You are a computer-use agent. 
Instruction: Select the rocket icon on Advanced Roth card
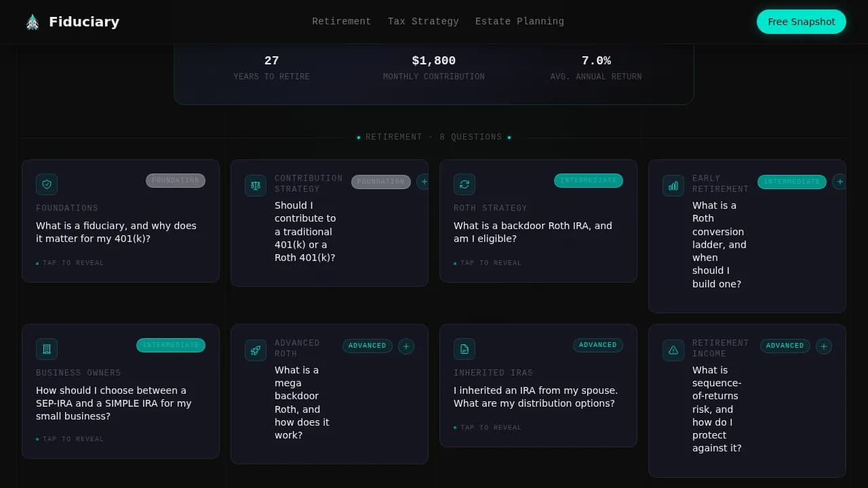255,350
